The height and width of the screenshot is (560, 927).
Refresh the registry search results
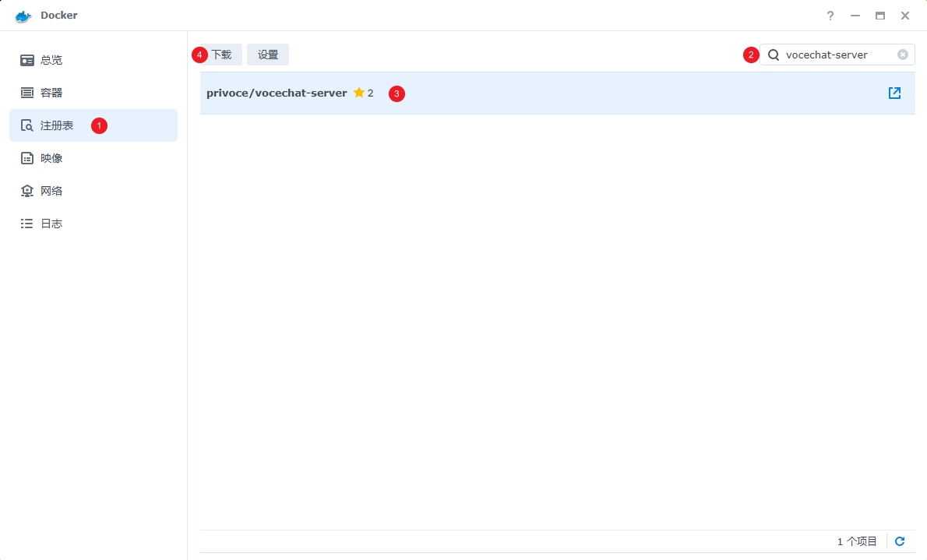(899, 541)
